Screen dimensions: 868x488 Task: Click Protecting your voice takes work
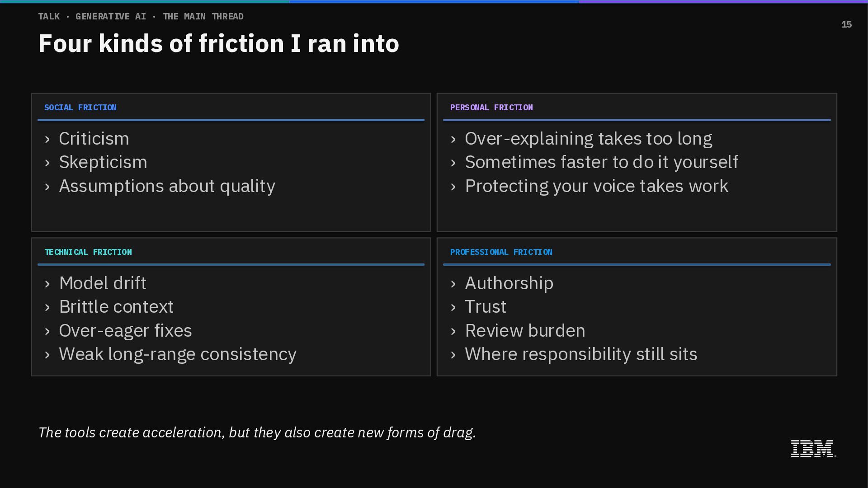pyautogui.click(x=597, y=186)
